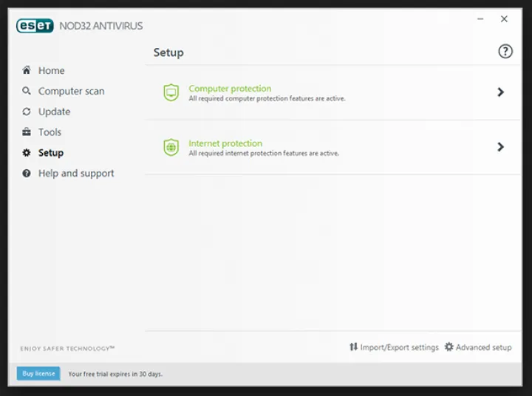Click the Advanced setup gear icon
This screenshot has width=532, height=396.
coord(449,346)
